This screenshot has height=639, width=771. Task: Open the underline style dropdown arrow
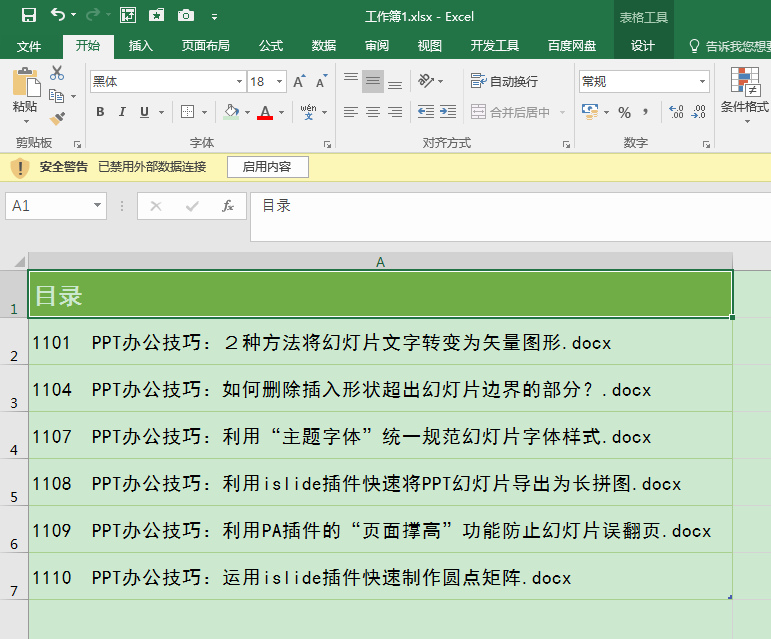pos(161,113)
